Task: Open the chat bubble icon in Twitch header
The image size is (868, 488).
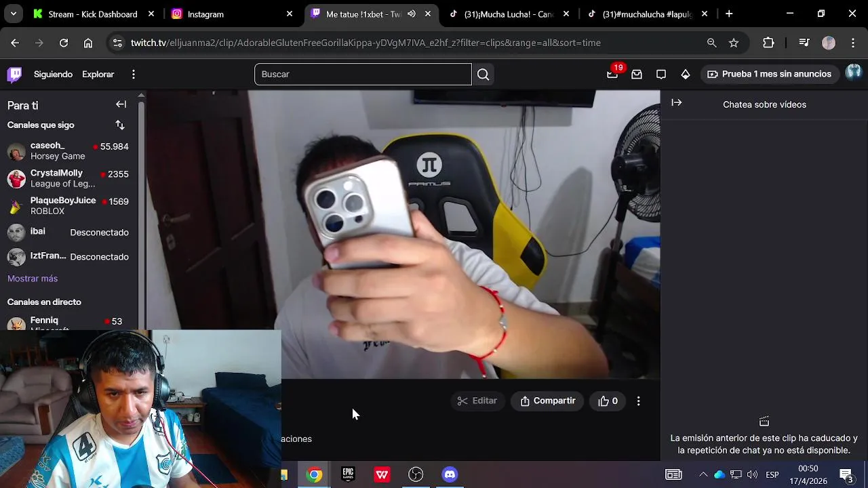Action: [x=661, y=74]
